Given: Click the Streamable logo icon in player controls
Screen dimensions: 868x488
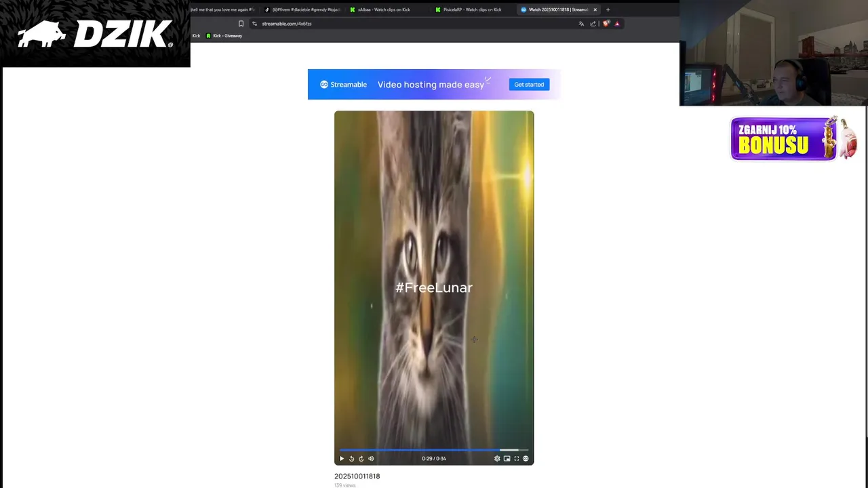Looking at the screenshot, I should point(526,459).
